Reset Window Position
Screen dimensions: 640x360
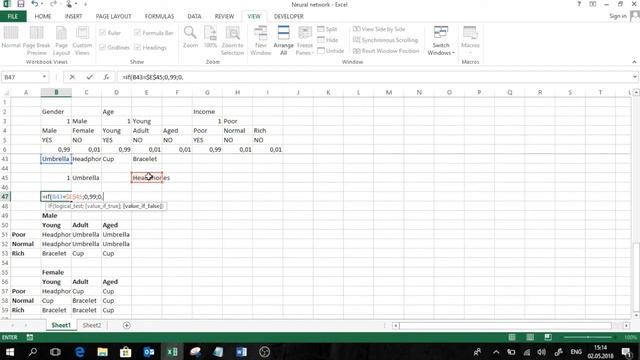pyautogui.click(x=386, y=51)
